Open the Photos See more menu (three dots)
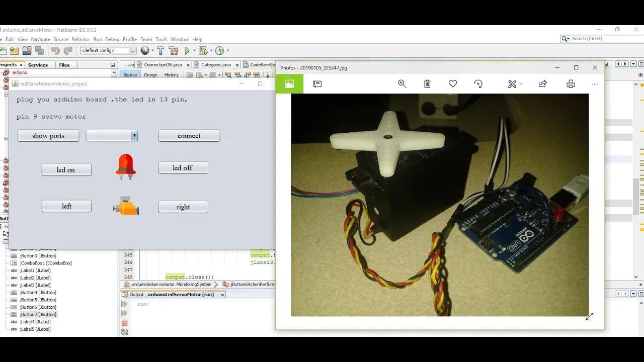The height and width of the screenshot is (362, 644). point(595,84)
